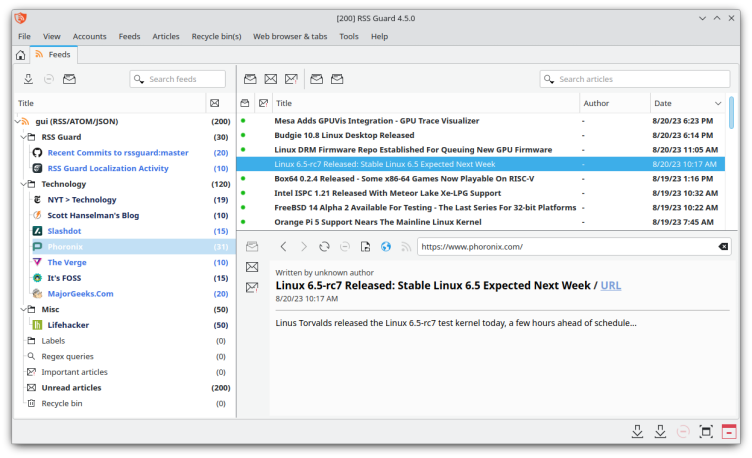Clear the browser URL field
The width and height of the screenshot is (752, 458).
tap(723, 246)
